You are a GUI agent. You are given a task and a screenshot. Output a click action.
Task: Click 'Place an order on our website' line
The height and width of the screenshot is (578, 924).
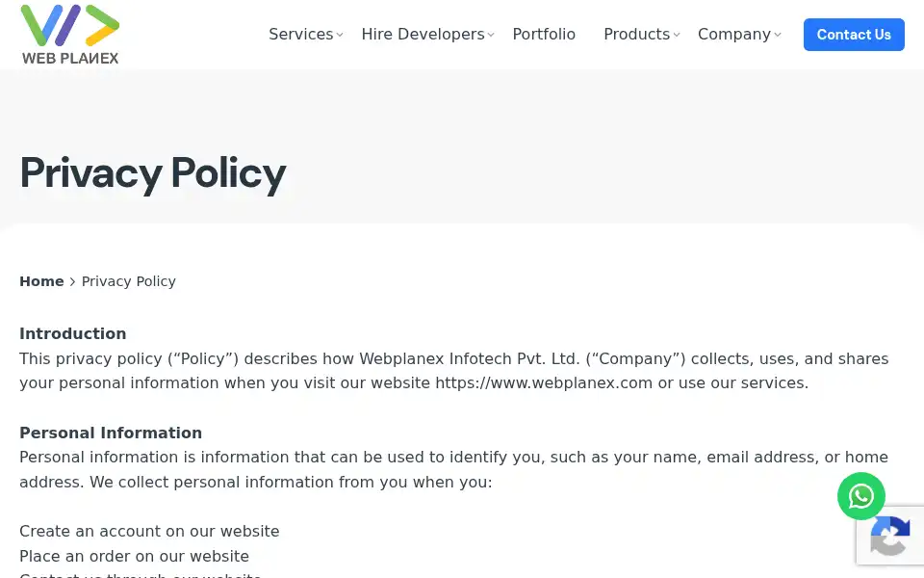tap(135, 556)
